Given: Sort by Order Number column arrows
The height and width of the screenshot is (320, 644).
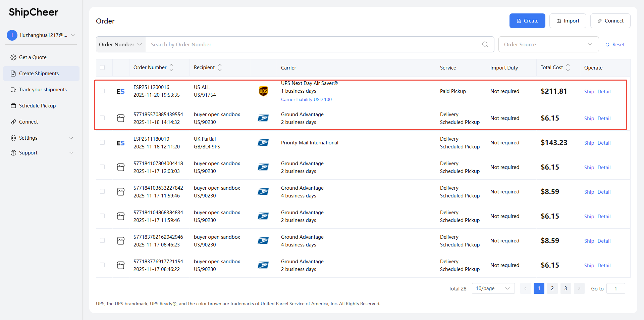Looking at the screenshot, I should [171, 67].
